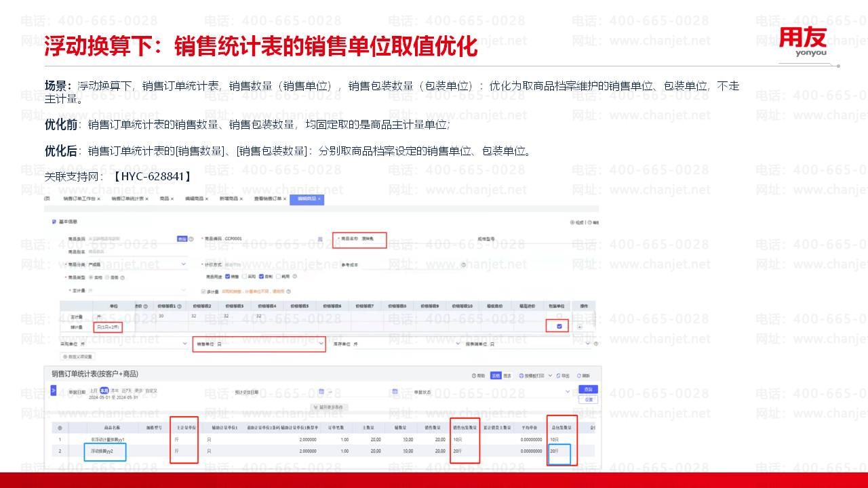Screen dimensions: 868x488
Task: Toggle the 耗用 checkbox under 商品用途
Action: (278, 277)
